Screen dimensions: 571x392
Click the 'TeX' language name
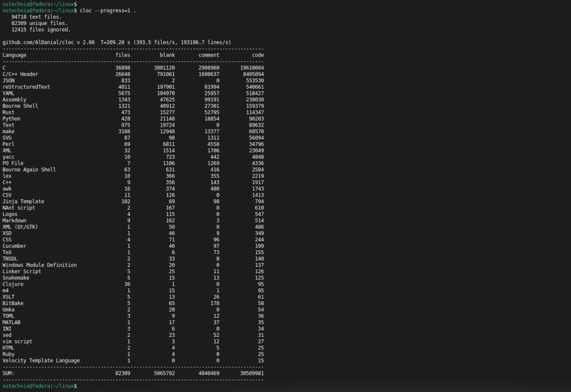7,253
